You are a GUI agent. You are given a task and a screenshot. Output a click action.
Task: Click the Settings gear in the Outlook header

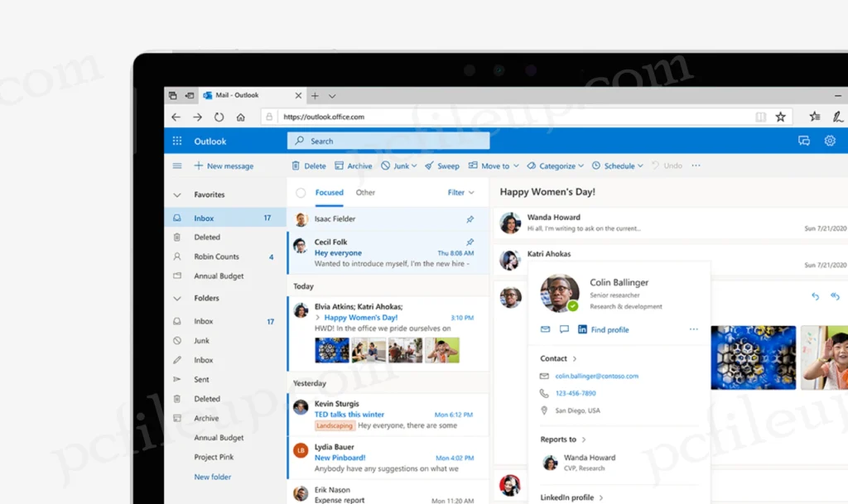point(830,141)
